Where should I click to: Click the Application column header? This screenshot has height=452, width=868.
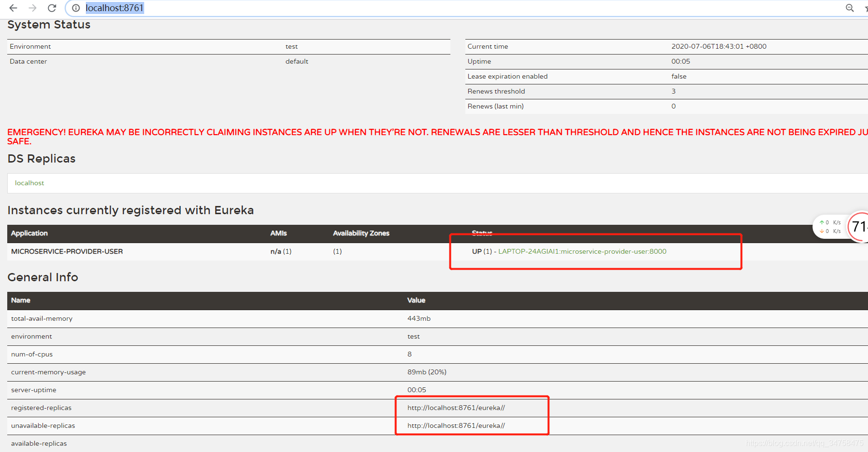coord(29,233)
